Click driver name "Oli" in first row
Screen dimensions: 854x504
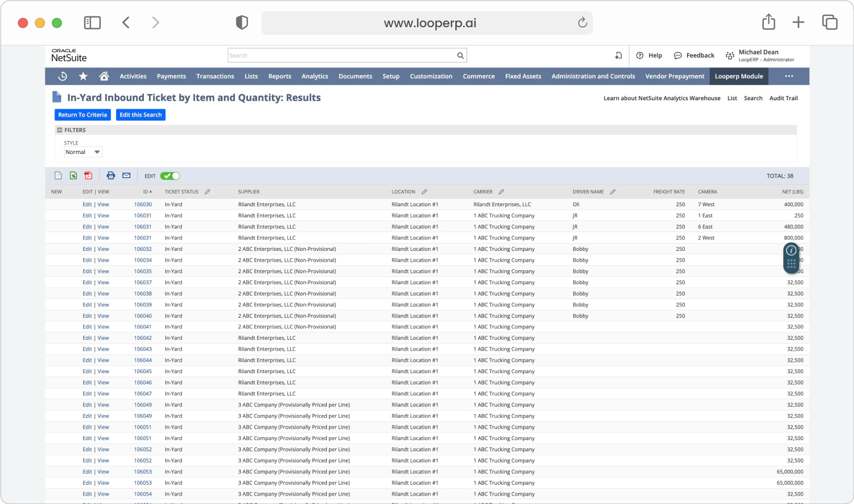click(x=576, y=204)
